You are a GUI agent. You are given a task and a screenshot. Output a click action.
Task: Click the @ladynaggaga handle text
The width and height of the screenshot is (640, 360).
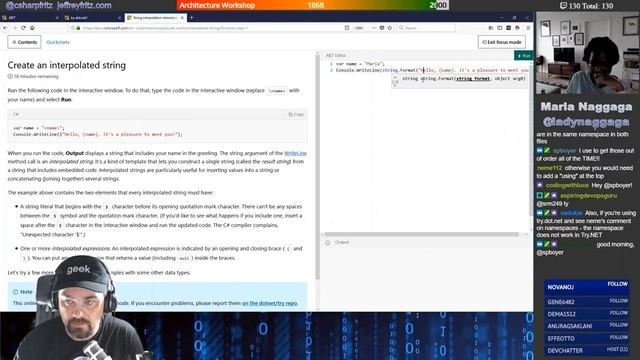coord(586,122)
